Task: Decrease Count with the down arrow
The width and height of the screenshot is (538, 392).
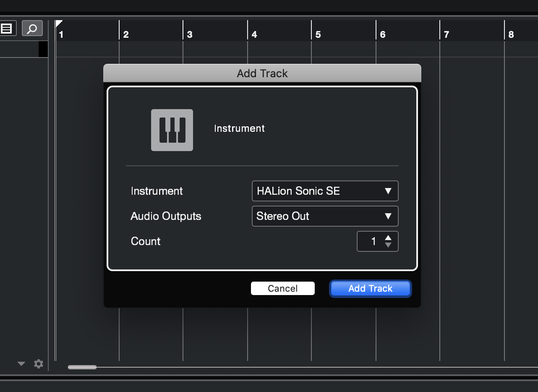Action: pos(388,245)
